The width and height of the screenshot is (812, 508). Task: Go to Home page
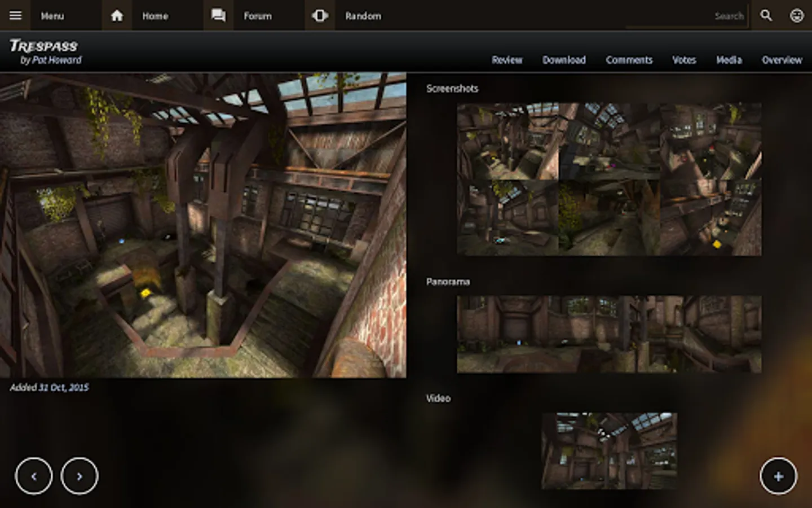155,16
